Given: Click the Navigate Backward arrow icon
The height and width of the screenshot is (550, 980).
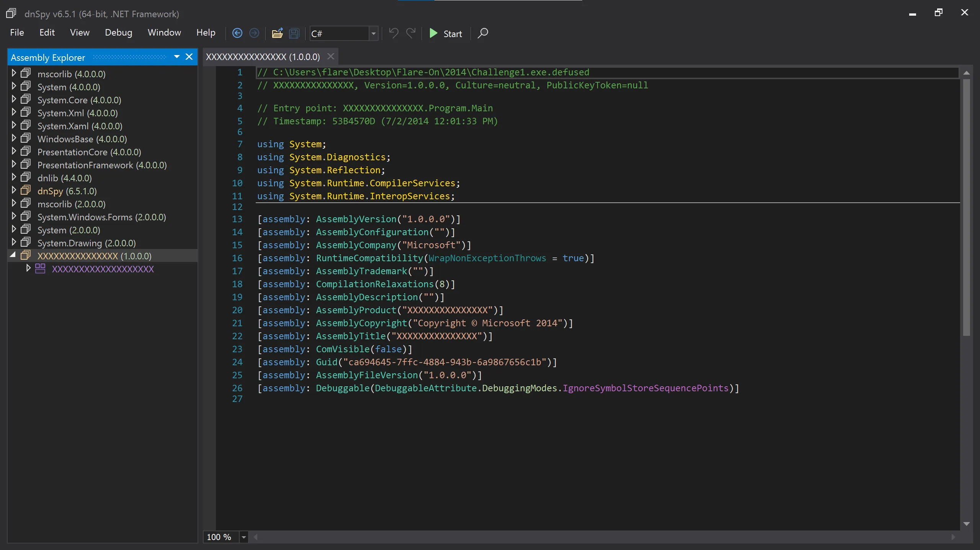Looking at the screenshot, I should click(237, 33).
